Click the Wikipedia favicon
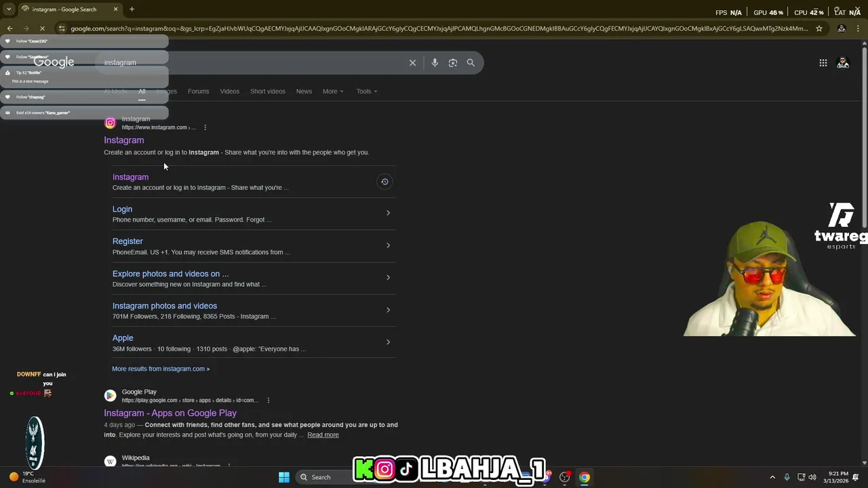Screen dimensions: 868x488 coord(110,461)
